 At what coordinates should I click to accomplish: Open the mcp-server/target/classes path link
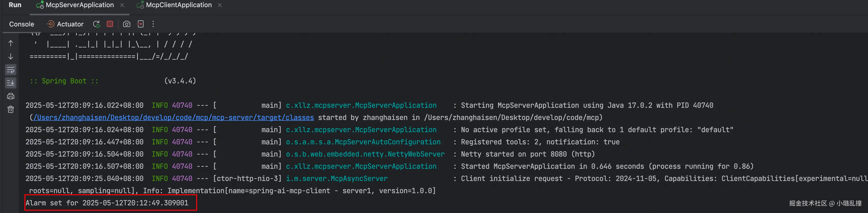pos(173,117)
